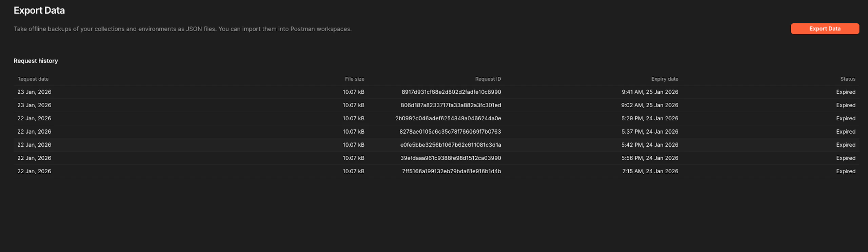Click the 9:41 AM, 25 Jan 2026 expiry
Screen dimensions: 868x252
pyautogui.click(x=650, y=92)
